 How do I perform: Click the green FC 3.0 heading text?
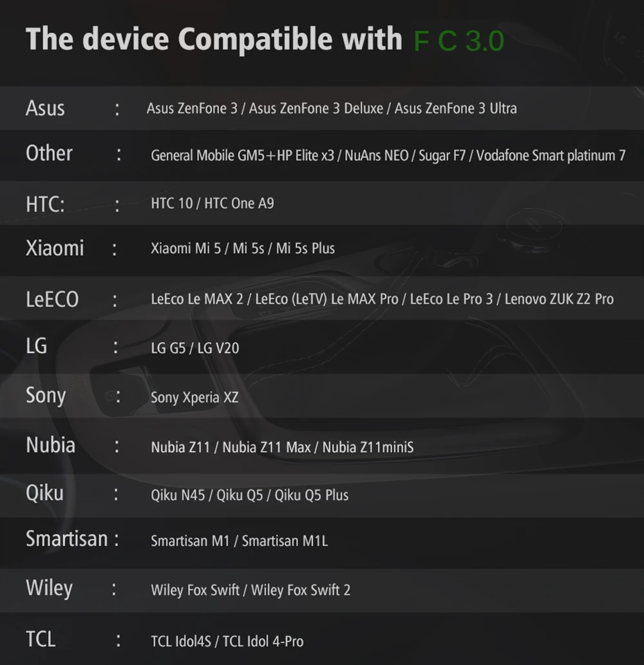click(459, 41)
